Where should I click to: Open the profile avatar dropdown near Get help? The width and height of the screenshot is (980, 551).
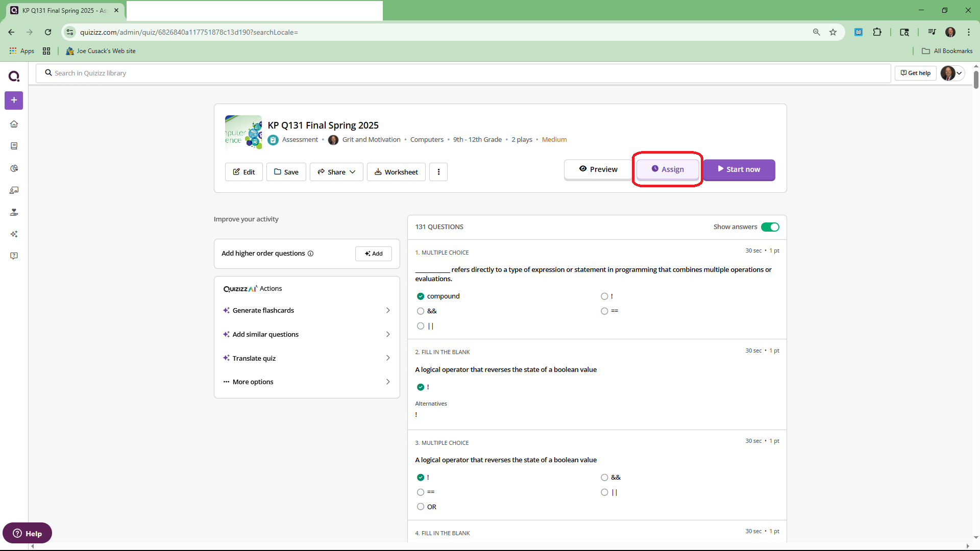point(952,73)
